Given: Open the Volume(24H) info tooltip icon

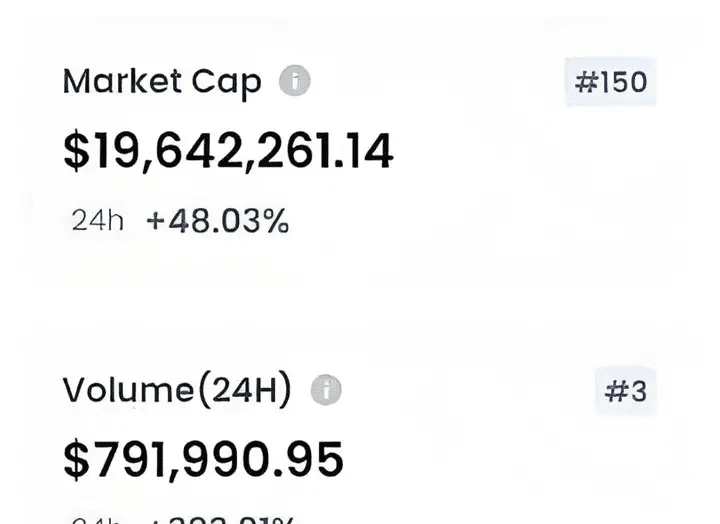Looking at the screenshot, I should (x=325, y=391).
